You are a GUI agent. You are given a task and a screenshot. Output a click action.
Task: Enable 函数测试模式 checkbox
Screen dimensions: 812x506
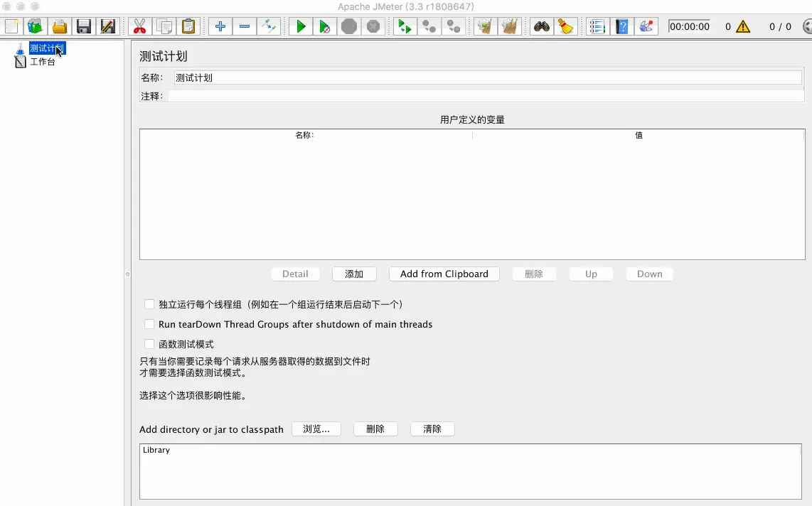pyautogui.click(x=149, y=343)
